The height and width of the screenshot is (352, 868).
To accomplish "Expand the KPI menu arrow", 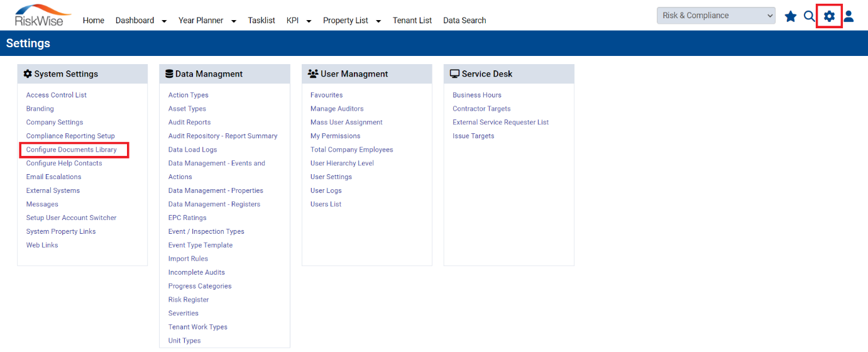I will pyautogui.click(x=309, y=21).
